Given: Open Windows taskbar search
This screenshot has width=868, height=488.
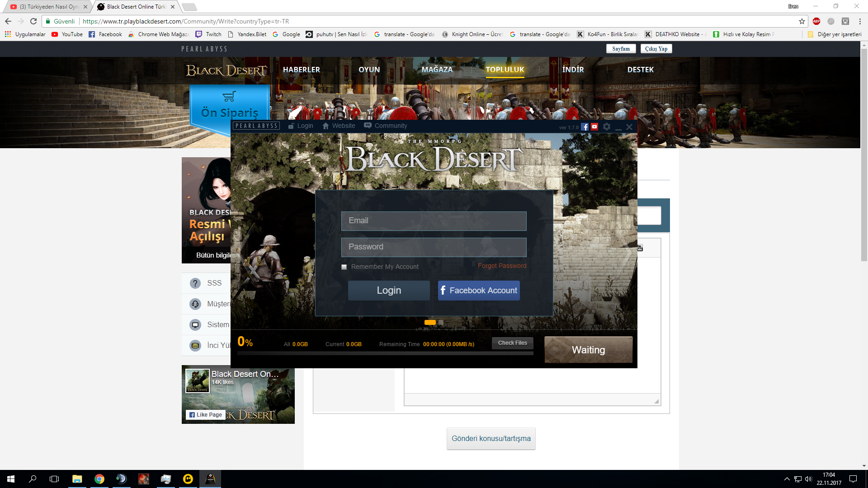Looking at the screenshot, I should click(33, 479).
